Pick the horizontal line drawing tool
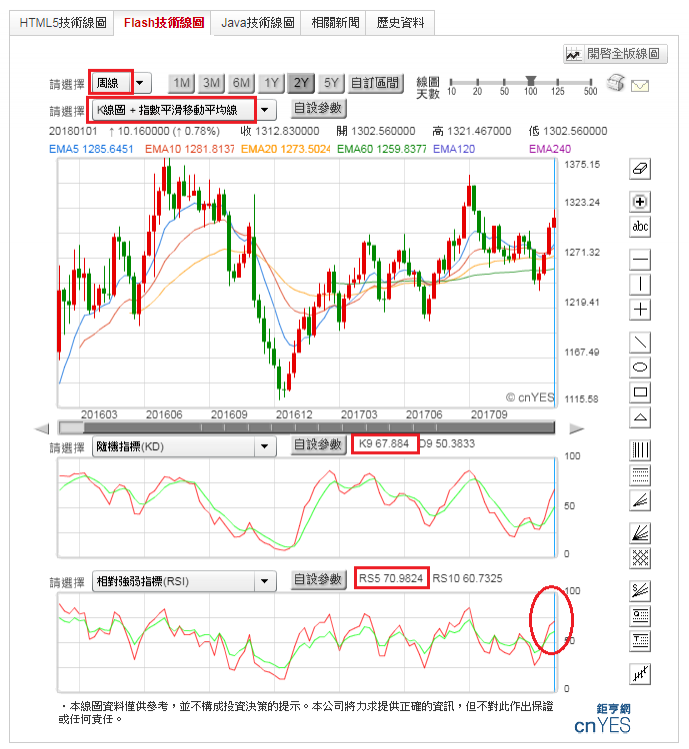 (640, 260)
